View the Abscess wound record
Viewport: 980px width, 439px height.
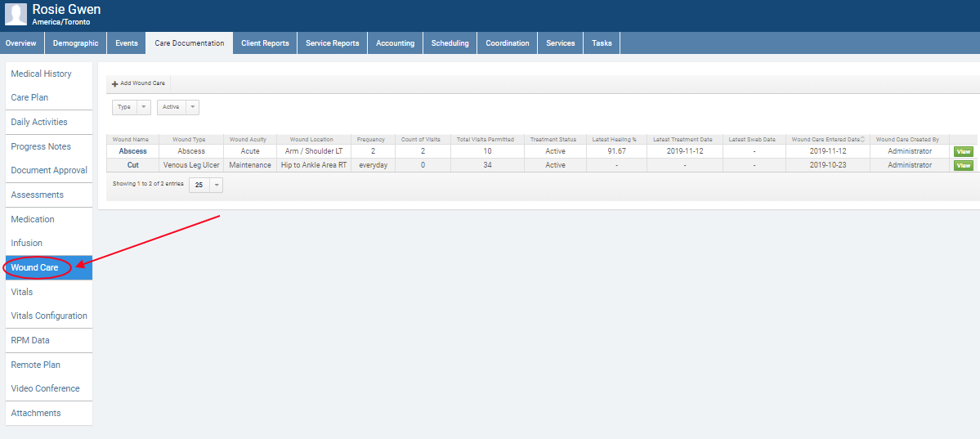tap(963, 152)
